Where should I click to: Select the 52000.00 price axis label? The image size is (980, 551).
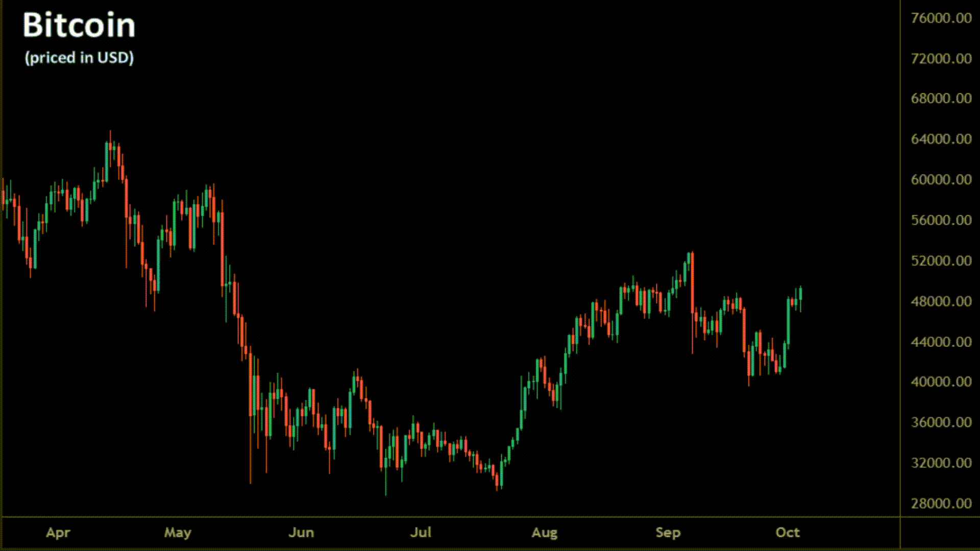941,261
